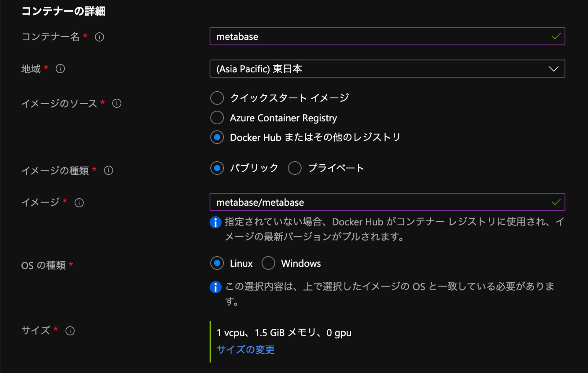
Task: Select クイックスタート イメージ radio button
Action: tap(217, 98)
